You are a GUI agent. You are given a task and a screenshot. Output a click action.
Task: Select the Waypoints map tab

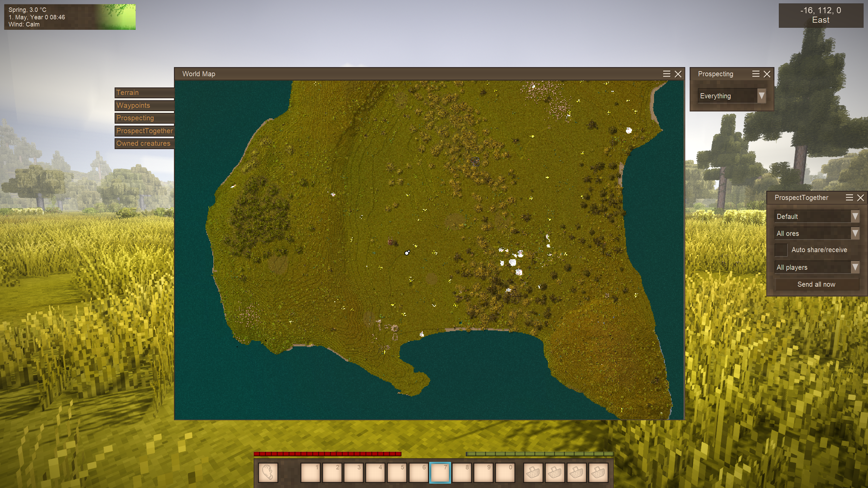tap(144, 105)
